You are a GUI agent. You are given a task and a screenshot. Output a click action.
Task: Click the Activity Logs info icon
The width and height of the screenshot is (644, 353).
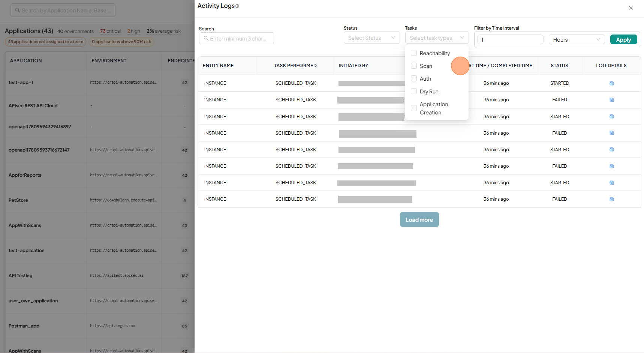click(x=237, y=6)
